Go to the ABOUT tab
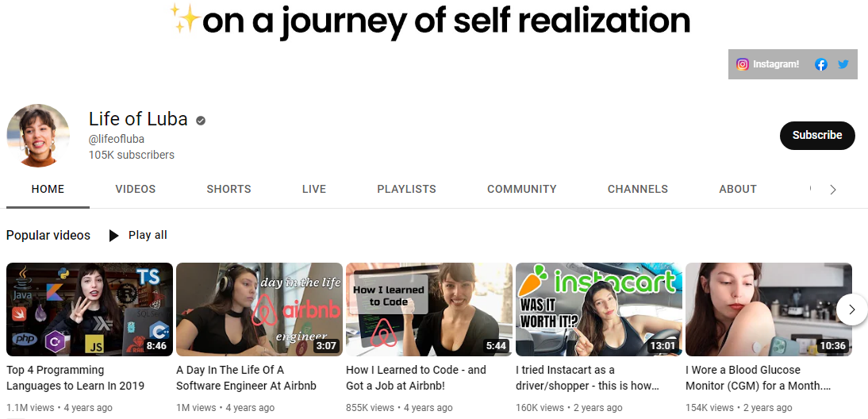Screen dimensions: 868x419 click(x=737, y=190)
